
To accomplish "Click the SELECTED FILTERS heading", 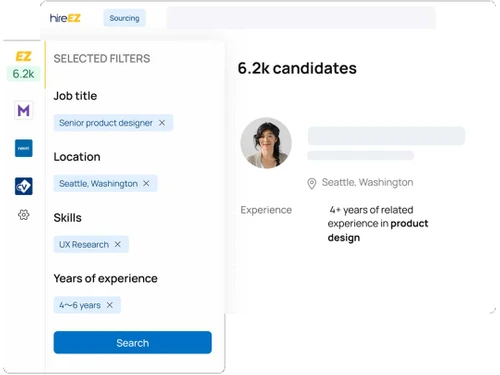I will coord(102,59).
